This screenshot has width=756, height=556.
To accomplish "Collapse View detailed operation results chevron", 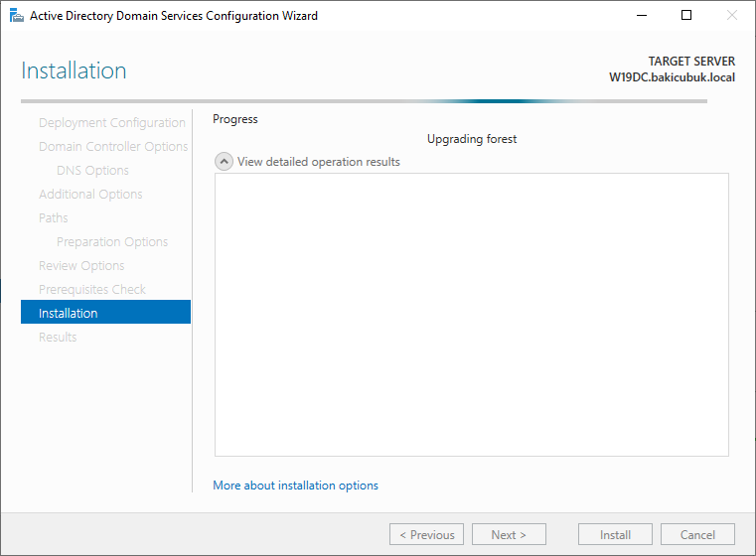I will coord(224,162).
